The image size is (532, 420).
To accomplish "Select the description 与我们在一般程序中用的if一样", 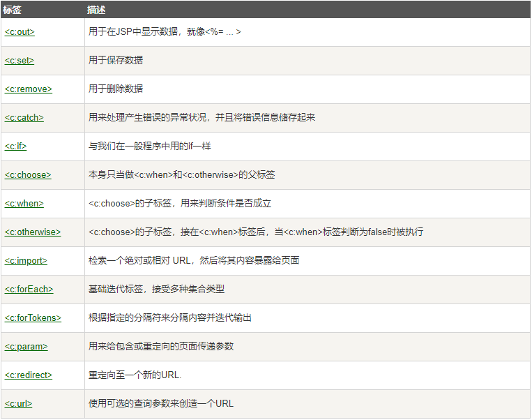I will coord(150,146).
